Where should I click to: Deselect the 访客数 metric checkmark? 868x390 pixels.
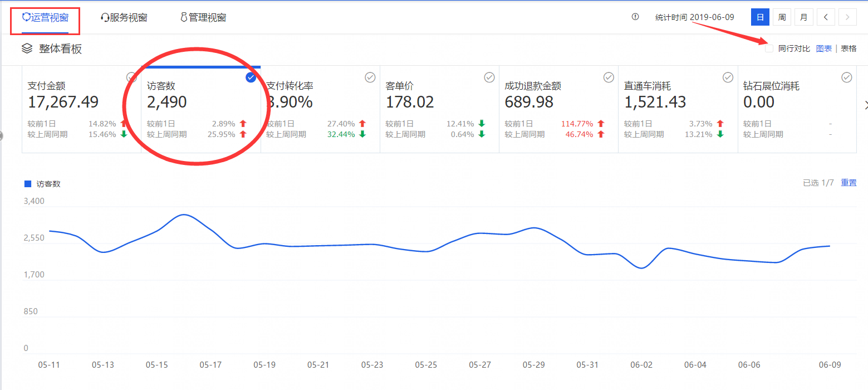click(251, 77)
